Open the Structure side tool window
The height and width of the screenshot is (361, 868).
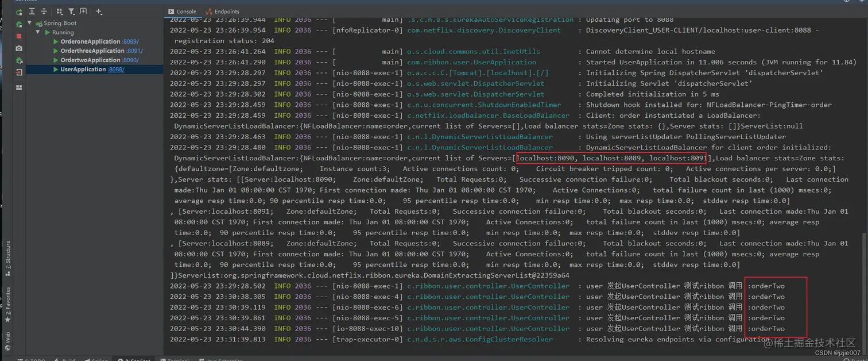tap(7, 259)
